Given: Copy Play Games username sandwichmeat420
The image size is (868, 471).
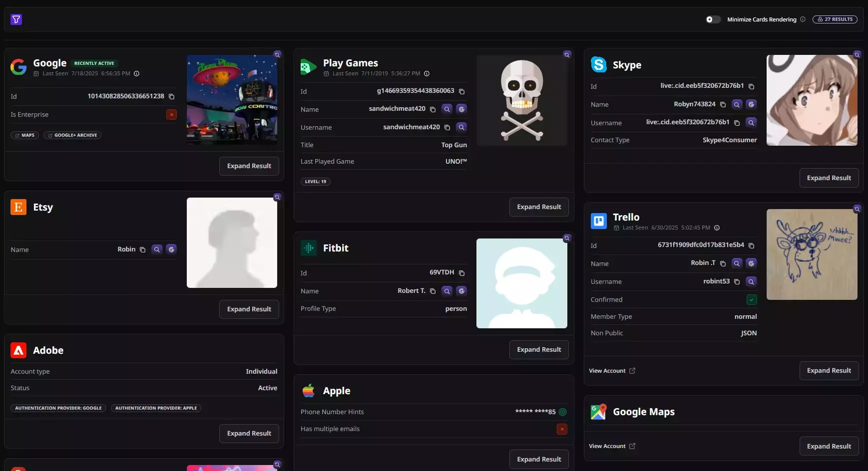Looking at the screenshot, I should pos(447,127).
